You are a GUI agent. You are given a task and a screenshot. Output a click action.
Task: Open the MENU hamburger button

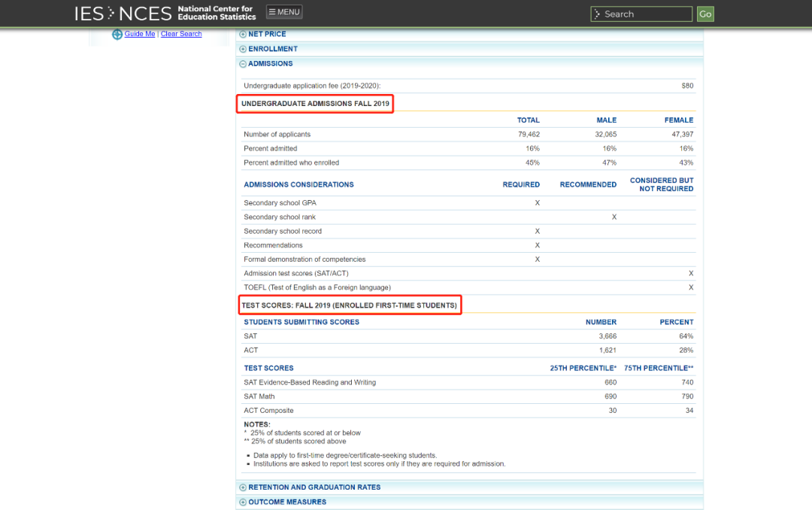pos(284,12)
